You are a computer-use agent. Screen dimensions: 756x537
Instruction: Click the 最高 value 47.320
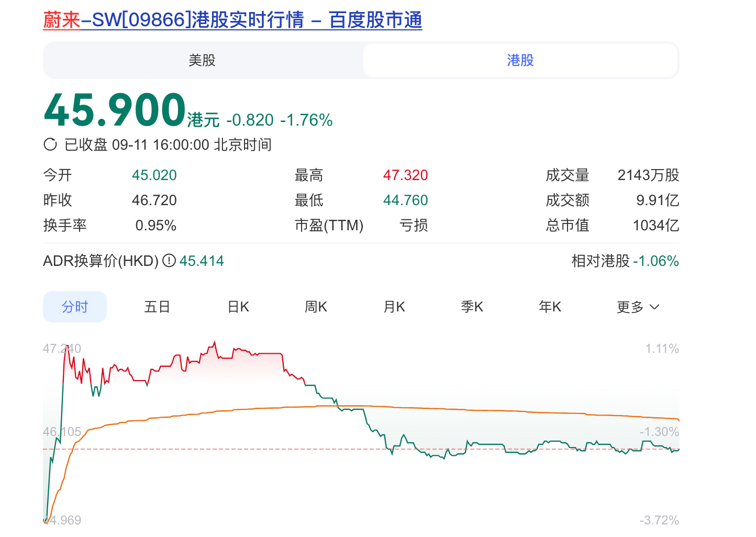[405, 175]
